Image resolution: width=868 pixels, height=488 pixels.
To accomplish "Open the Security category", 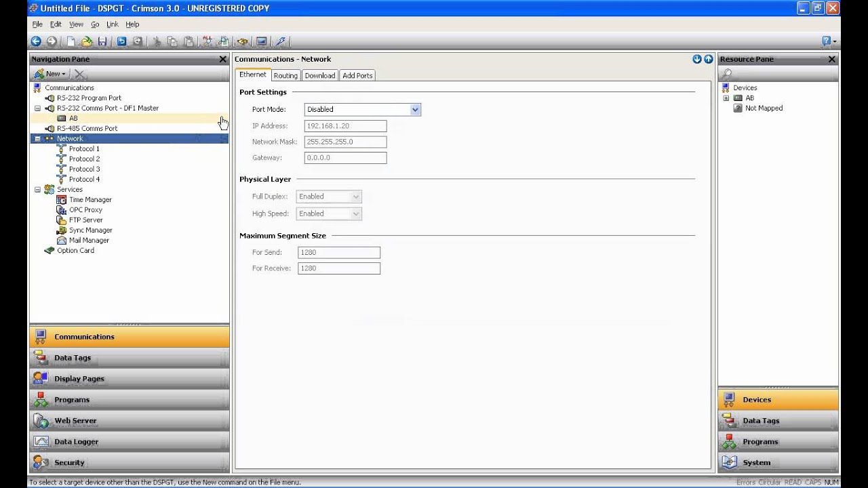I will coord(129,463).
